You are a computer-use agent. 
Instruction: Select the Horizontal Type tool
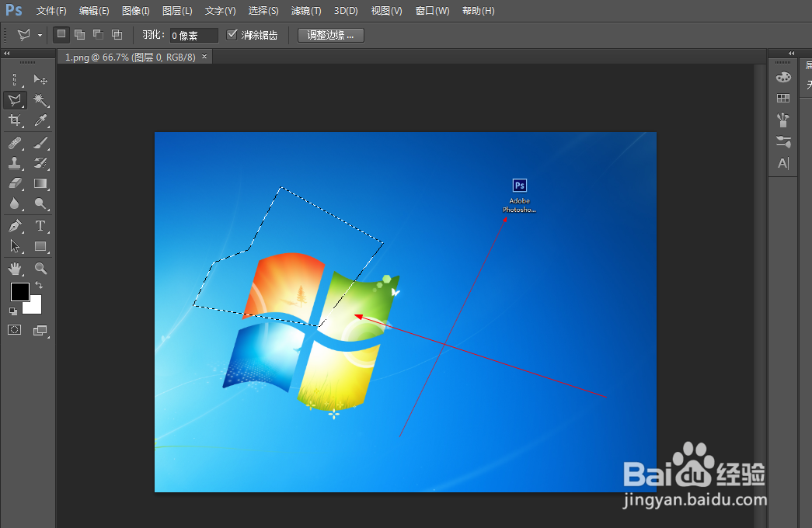pos(40,226)
